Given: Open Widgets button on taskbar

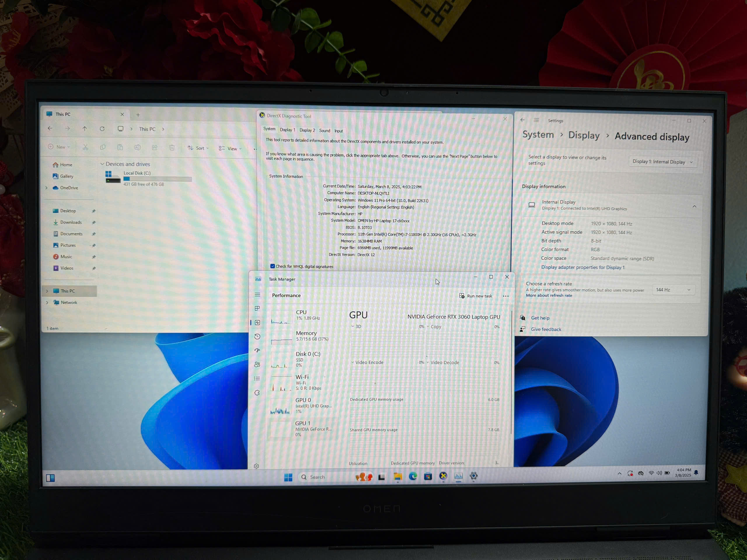Looking at the screenshot, I should pyautogui.click(x=50, y=478).
